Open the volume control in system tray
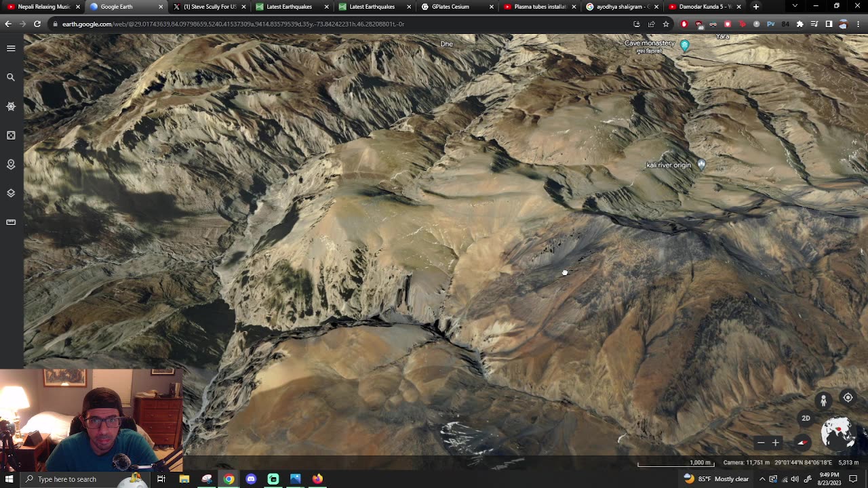868x488 pixels. tap(795, 479)
